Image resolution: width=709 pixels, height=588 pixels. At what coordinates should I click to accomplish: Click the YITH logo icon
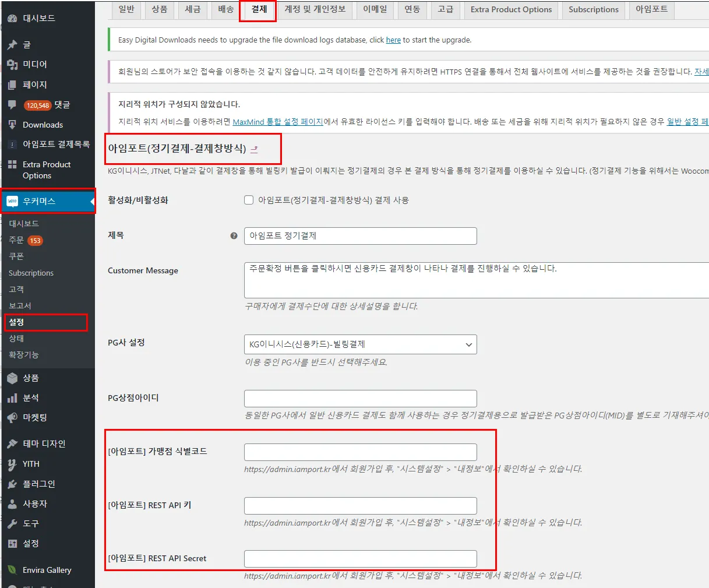[12, 464]
